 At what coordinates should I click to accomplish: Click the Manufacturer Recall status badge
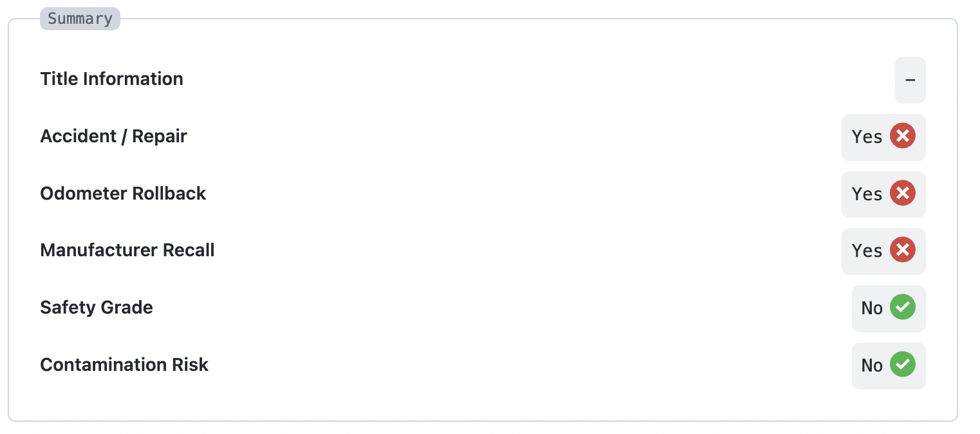(x=883, y=250)
